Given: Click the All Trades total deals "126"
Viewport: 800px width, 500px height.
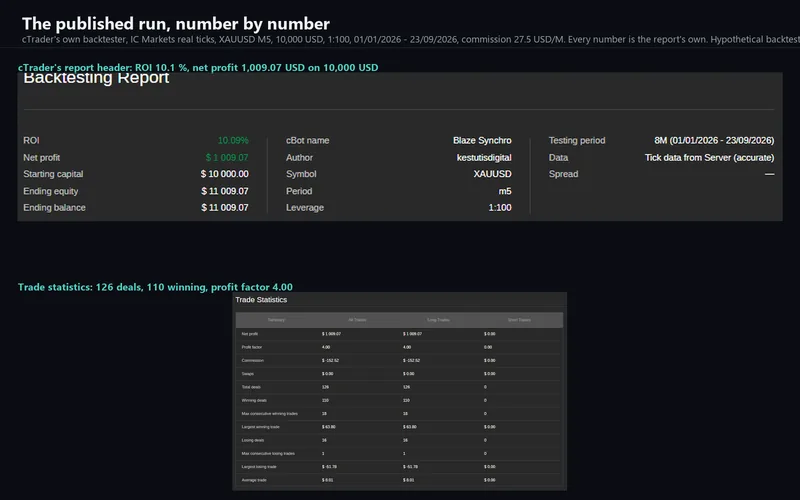Looking at the screenshot, I should click(325, 387).
